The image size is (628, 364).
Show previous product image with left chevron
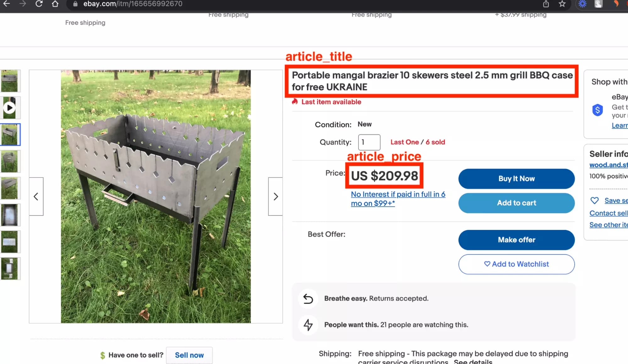[36, 196]
